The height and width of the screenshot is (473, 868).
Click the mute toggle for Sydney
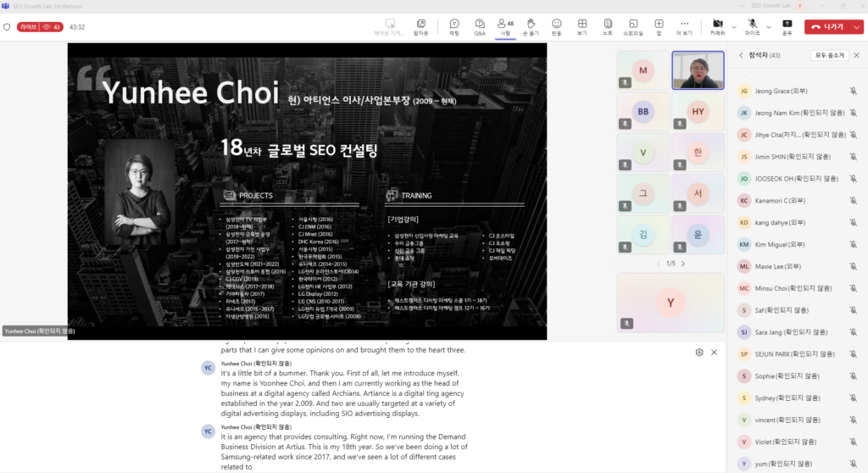point(853,398)
